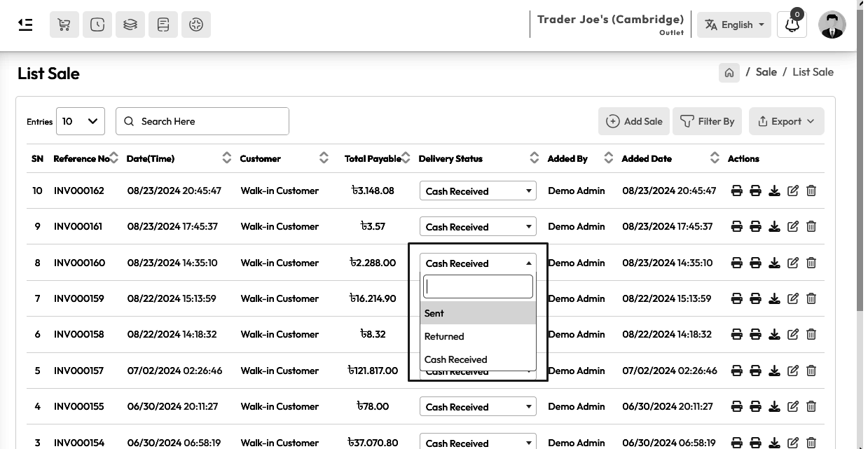Viewport: 868px width, 449px height.
Task: Open the Entries per page dropdown
Action: (x=81, y=121)
